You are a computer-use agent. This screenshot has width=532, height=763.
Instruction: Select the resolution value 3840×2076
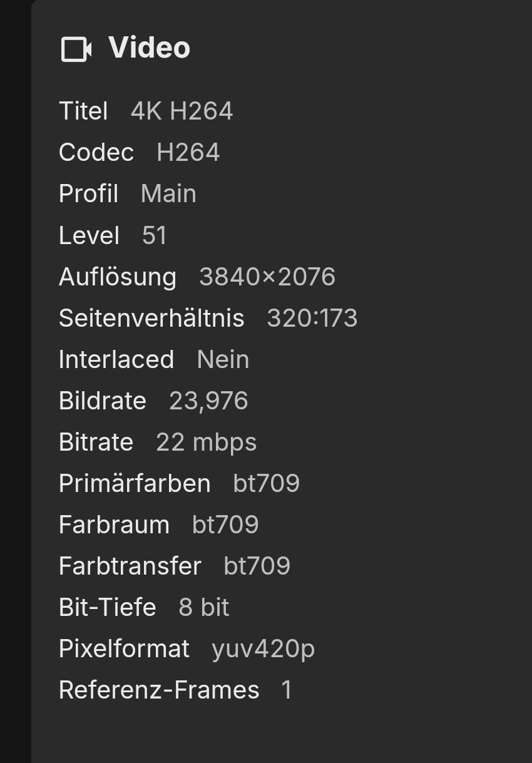tap(267, 277)
